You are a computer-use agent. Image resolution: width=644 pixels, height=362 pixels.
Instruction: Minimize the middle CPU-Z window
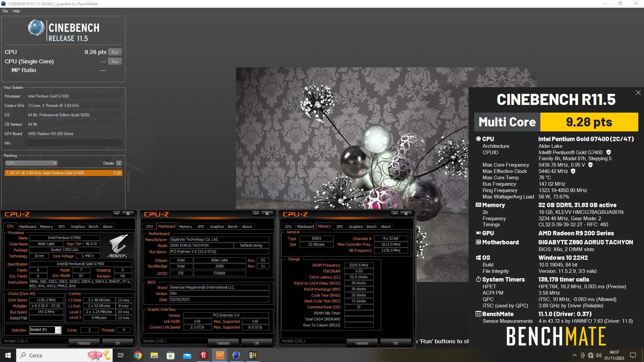pyautogui.click(x=256, y=214)
